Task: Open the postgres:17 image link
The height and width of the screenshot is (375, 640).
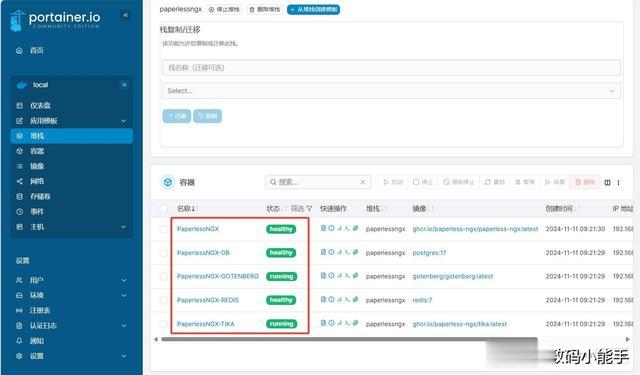Action: point(429,253)
